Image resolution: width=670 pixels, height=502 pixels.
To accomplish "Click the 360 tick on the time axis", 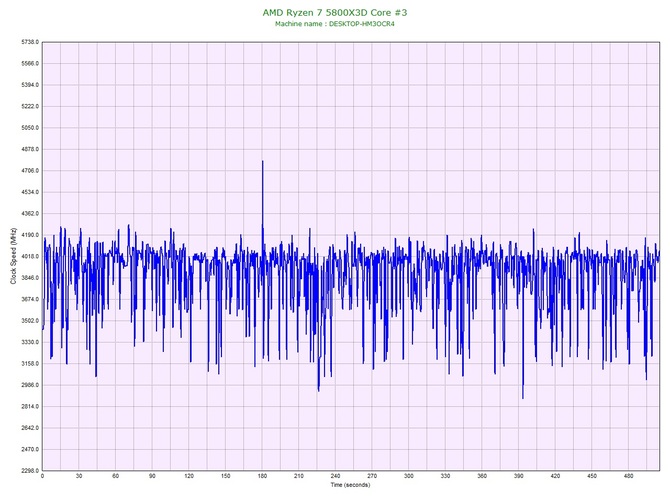I will pos(482,476).
